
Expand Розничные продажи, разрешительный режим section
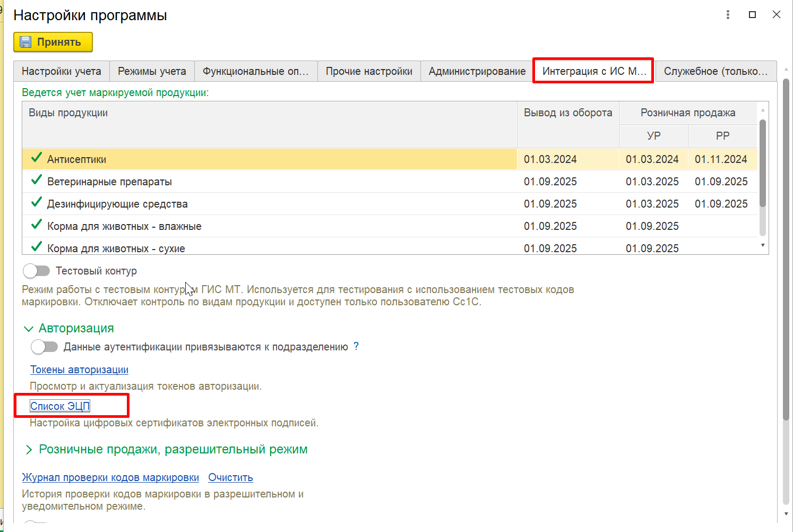point(29,450)
